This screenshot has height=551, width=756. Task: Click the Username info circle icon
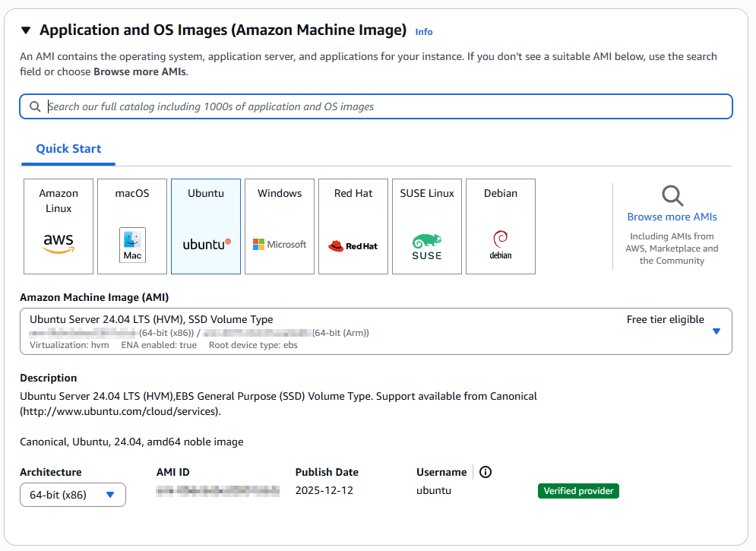tap(486, 471)
